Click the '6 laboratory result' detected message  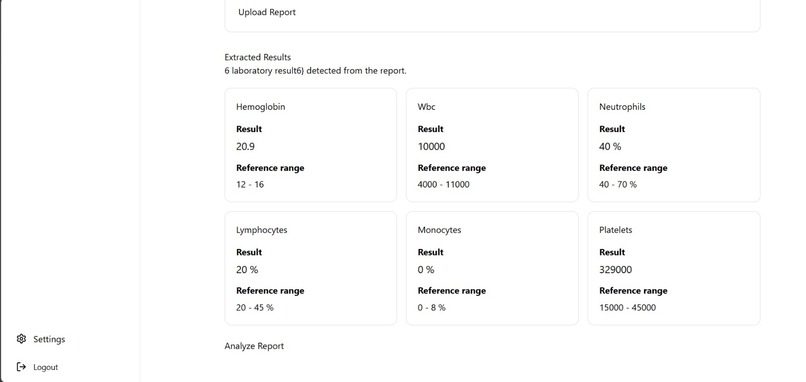point(315,70)
